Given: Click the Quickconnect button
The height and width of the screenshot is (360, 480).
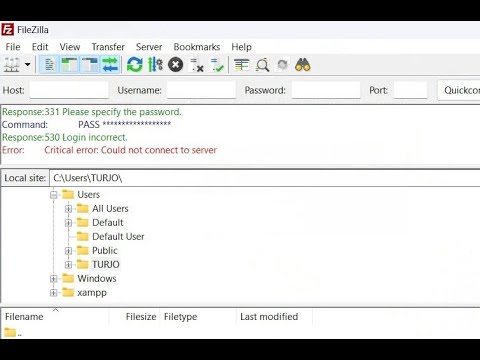Looking at the screenshot, I should pos(459,90).
